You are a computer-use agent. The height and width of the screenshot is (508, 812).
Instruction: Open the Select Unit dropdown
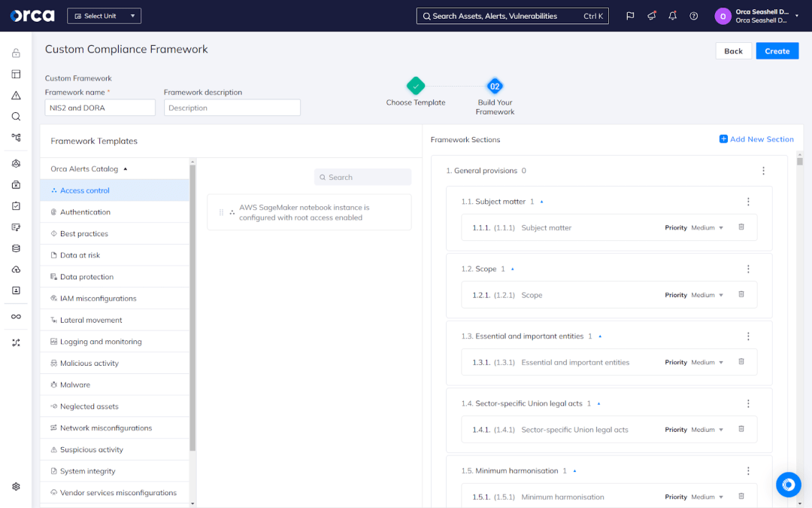pyautogui.click(x=104, y=16)
